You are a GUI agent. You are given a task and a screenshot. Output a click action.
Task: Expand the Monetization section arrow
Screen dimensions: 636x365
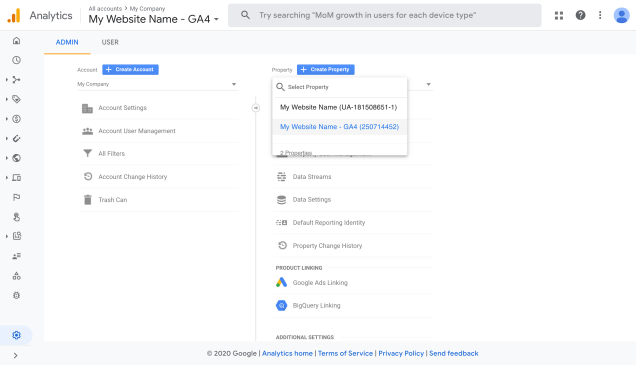[x=6, y=119]
